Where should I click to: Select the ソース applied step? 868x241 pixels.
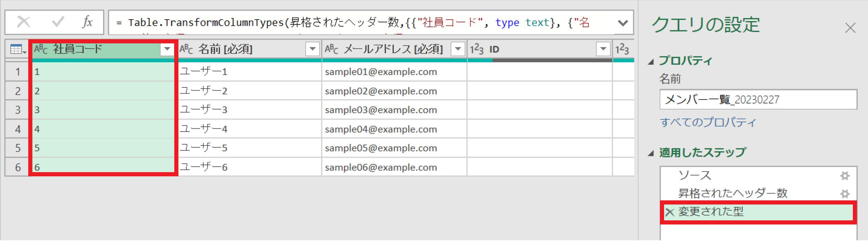click(694, 176)
